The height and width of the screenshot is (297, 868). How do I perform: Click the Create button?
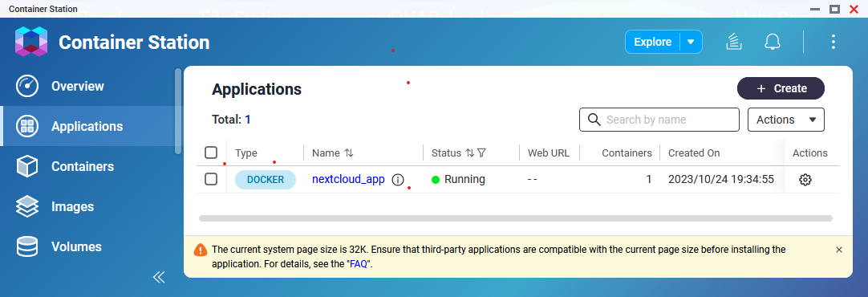click(x=781, y=88)
